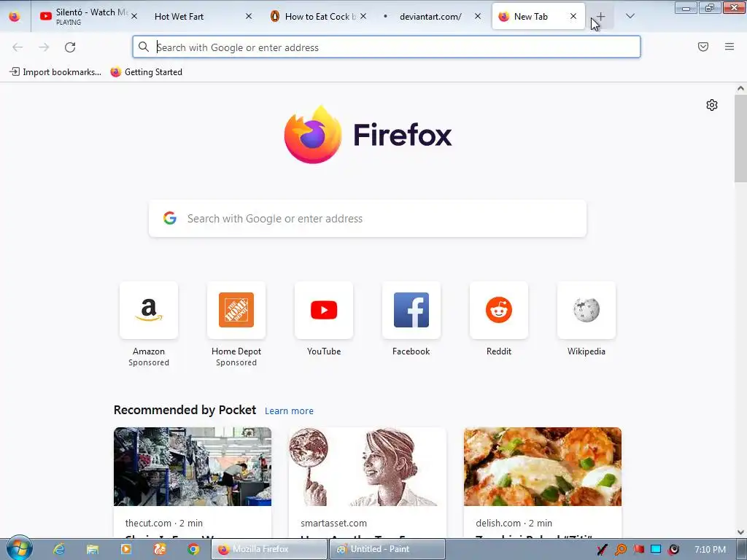The width and height of the screenshot is (747, 560).
Task: Expand the list all tabs chevron
Action: [x=630, y=16]
